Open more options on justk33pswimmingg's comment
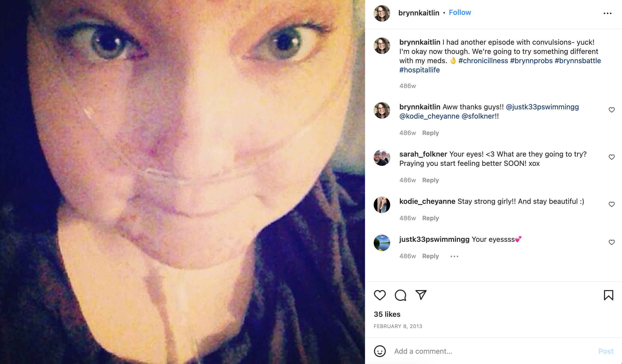Screen dimensions: 622x364 454,256
